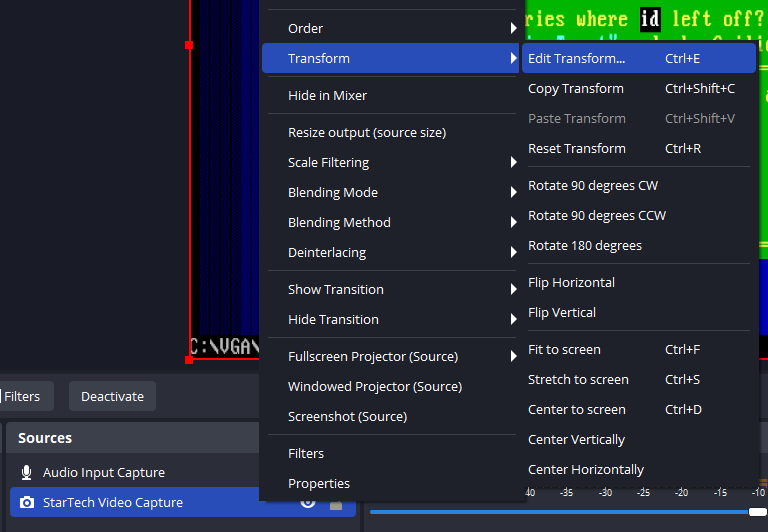
Task: Click the audio volume slider handle
Action: click(x=757, y=512)
